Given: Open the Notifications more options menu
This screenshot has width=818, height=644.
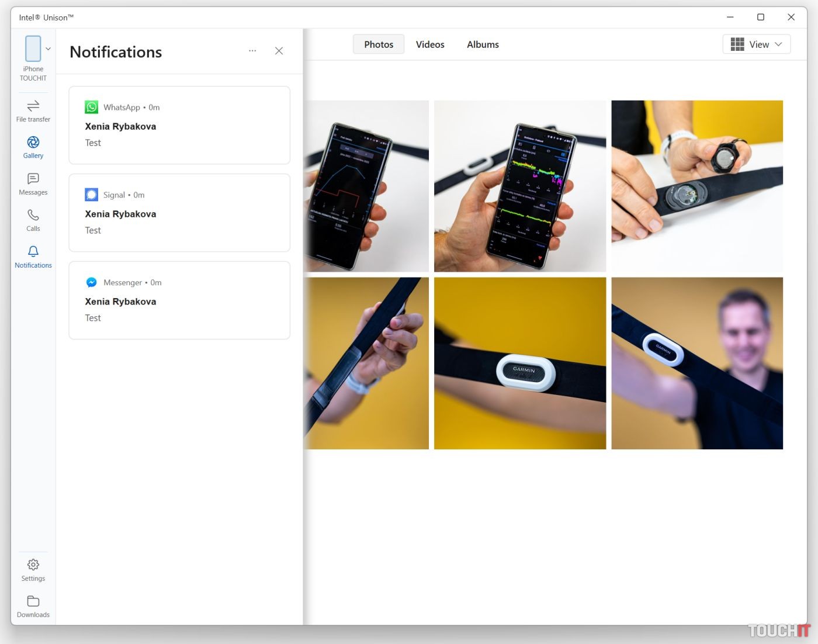Looking at the screenshot, I should [252, 51].
